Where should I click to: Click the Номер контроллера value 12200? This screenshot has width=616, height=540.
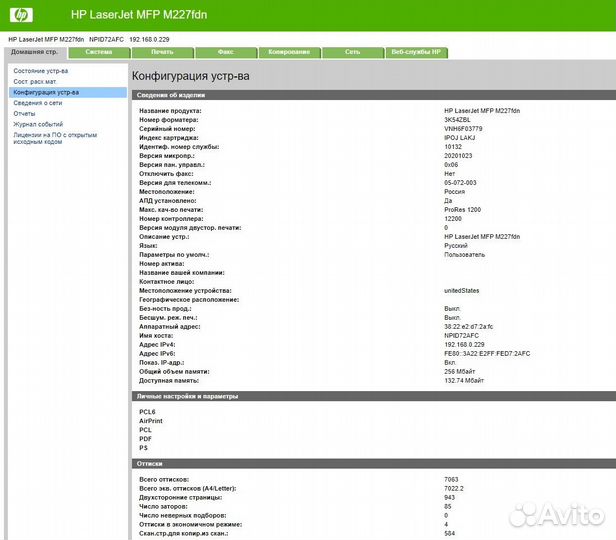pos(453,219)
